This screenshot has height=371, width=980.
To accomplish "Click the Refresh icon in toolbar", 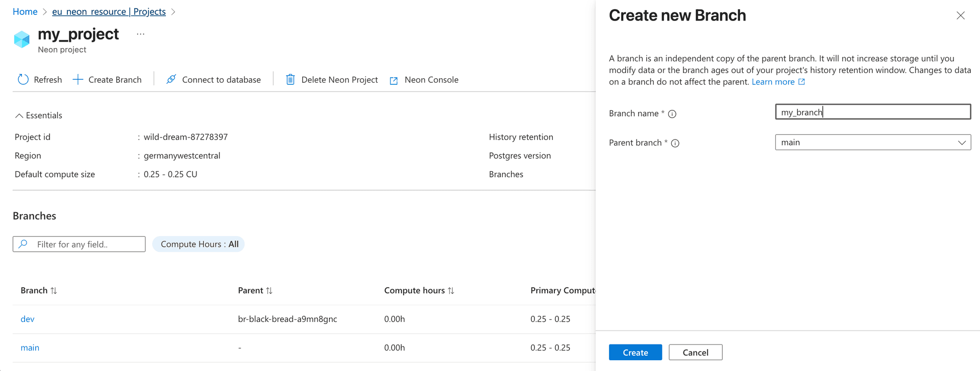I will pyautogui.click(x=23, y=80).
